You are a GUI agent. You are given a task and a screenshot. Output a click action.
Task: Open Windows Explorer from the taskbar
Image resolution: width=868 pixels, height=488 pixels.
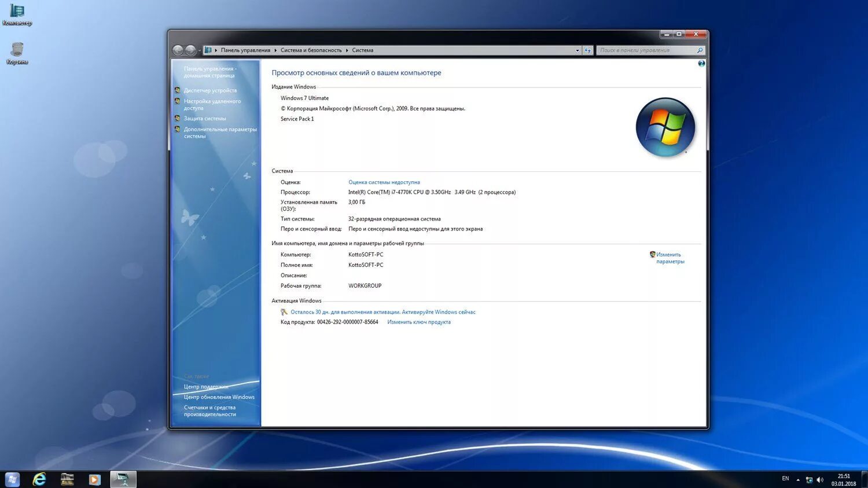click(67, 479)
